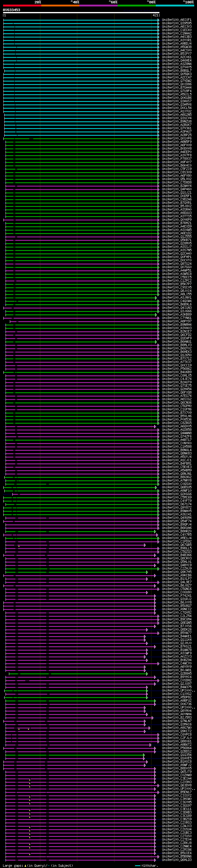197x868 pixels.
Task: Select hit label UniRef100_Q010P6
Action: click(177, 138)
